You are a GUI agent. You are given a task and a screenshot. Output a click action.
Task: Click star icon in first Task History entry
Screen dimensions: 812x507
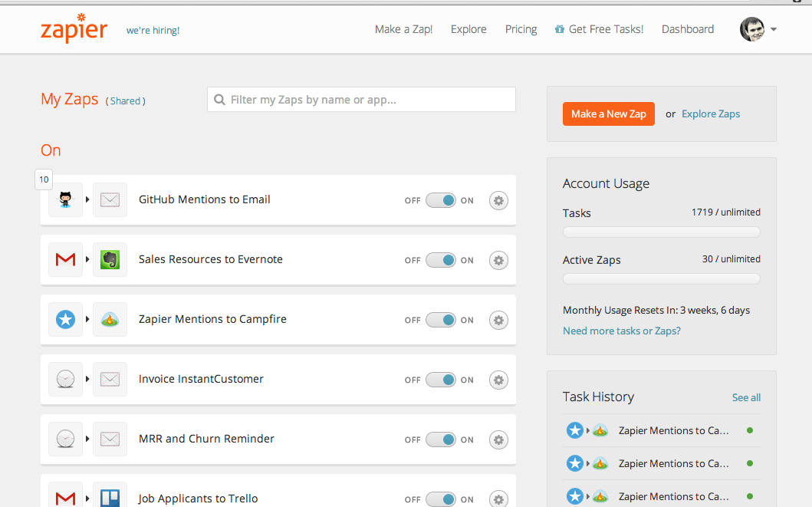pos(575,430)
